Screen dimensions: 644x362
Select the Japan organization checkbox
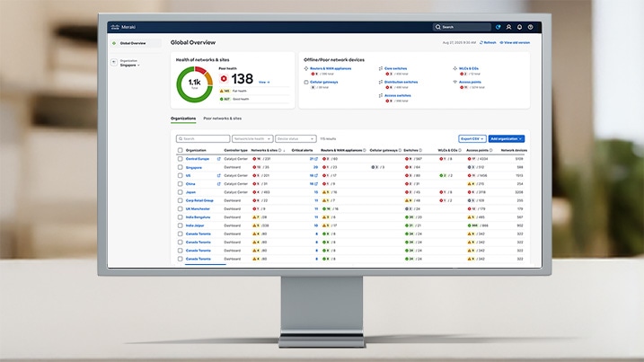[180, 191]
